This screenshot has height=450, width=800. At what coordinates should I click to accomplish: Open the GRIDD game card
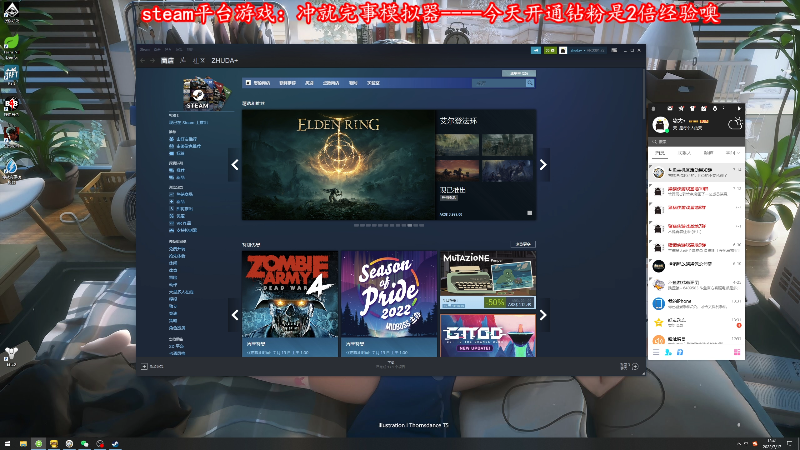[x=488, y=335]
